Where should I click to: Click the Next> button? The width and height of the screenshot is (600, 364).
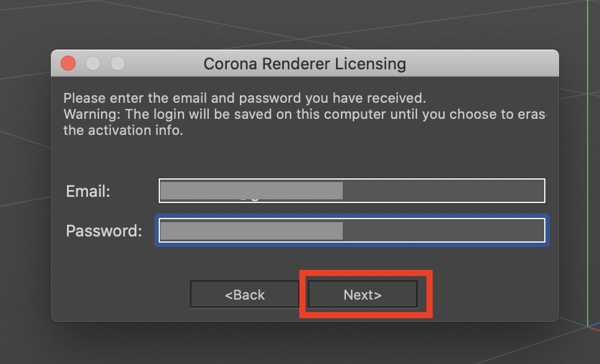click(363, 295)
